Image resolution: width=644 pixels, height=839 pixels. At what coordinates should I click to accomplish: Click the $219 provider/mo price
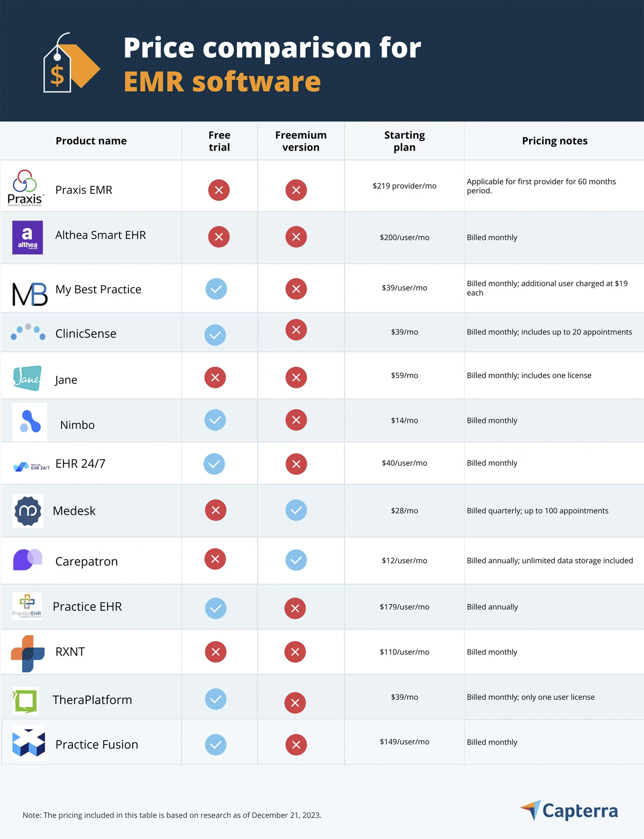[x=405, y=186]
